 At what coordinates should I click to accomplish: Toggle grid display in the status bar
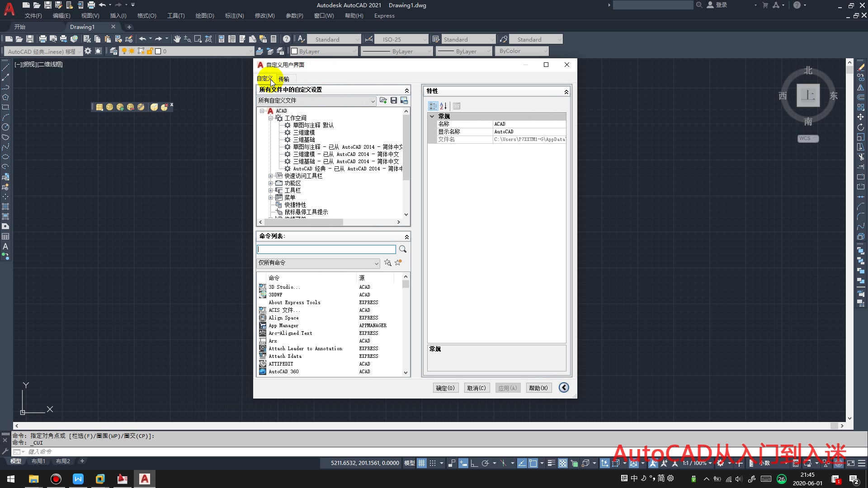[422, 463]
